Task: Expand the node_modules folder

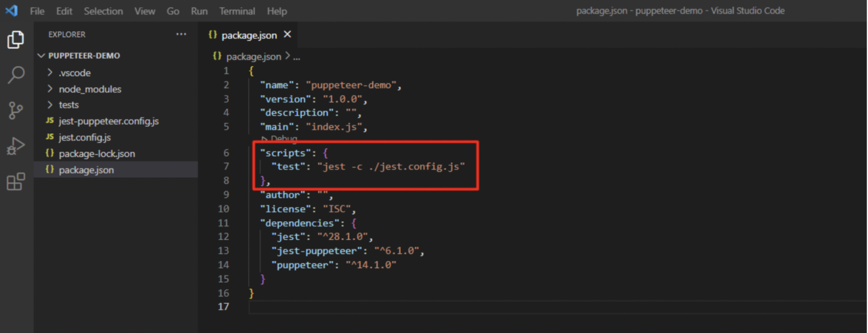Action: coord(49,89)
